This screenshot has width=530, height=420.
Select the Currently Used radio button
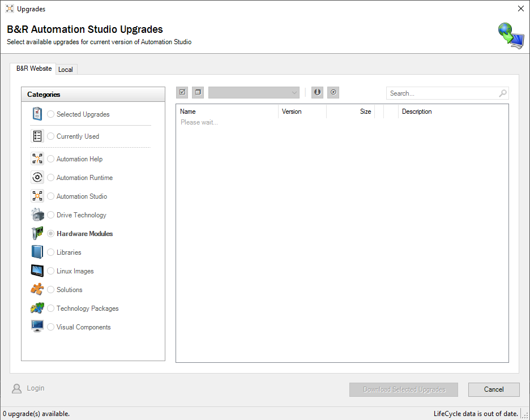point(51,136)
